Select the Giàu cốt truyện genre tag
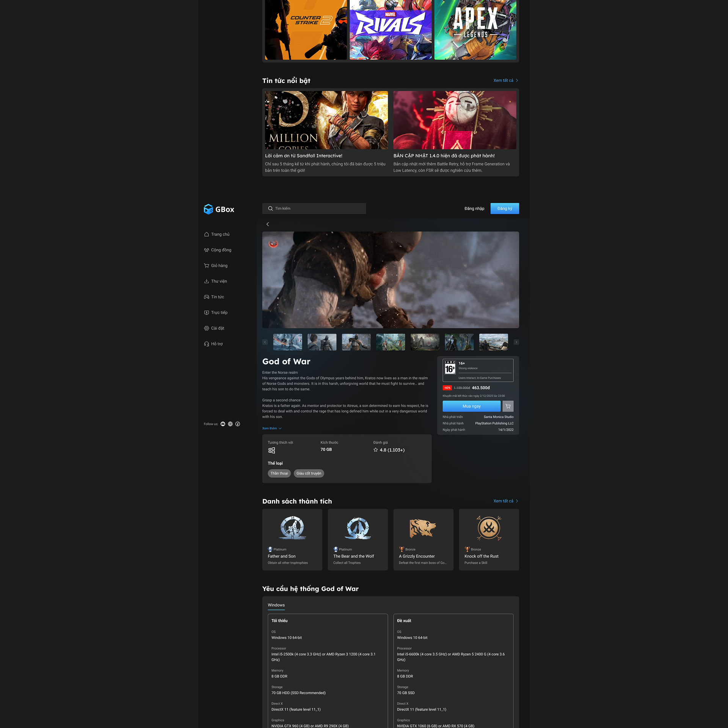Screen dimensions: 728x728 309,473
